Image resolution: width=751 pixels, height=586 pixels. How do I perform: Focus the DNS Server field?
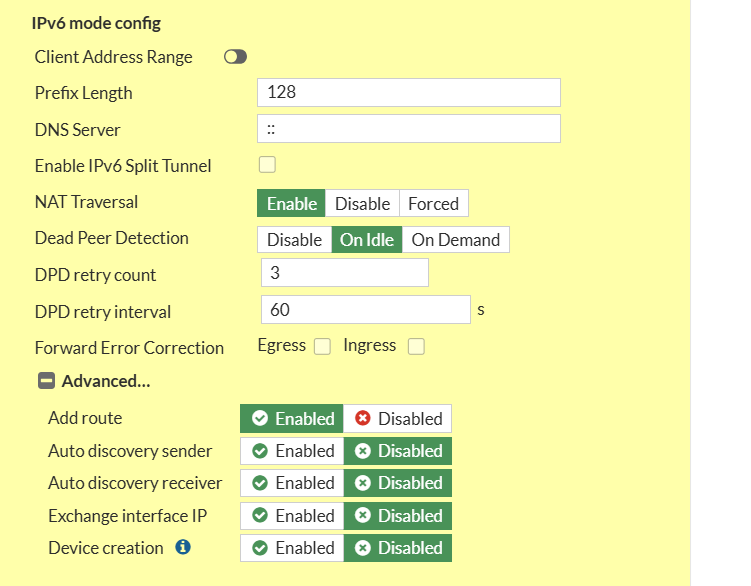408,129
